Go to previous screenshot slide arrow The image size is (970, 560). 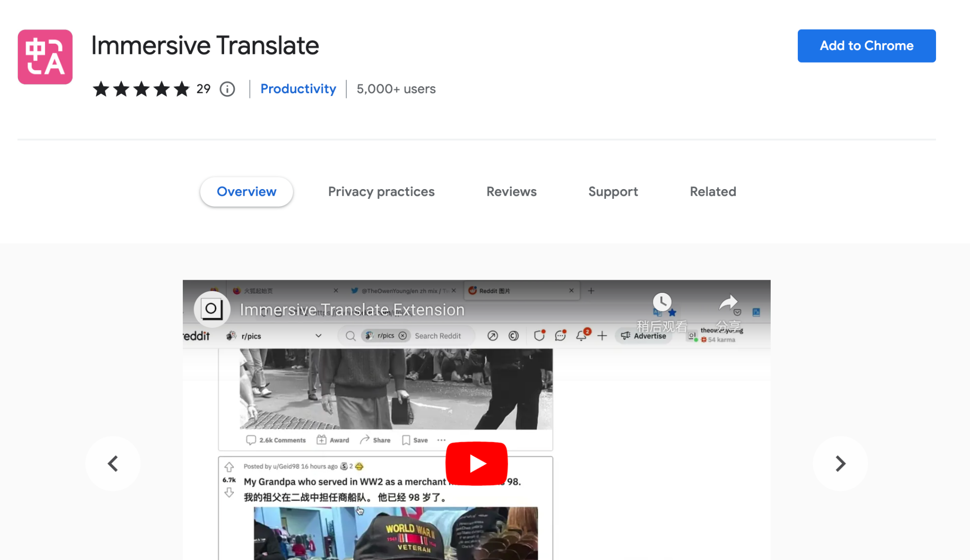[113, 463]
